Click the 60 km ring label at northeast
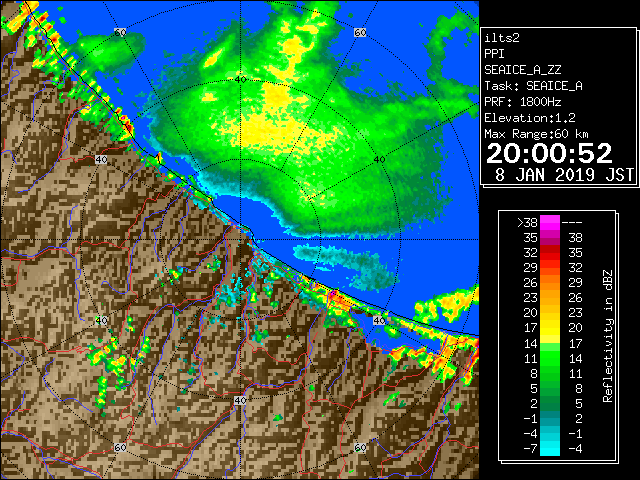The height and width of the screenshot is (480, 640). coord(360,32)
